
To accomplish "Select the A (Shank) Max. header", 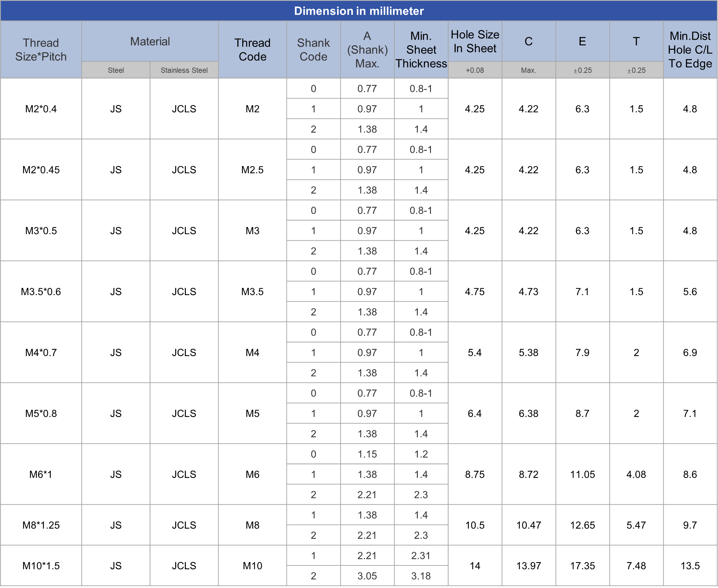I will [367, 49].
